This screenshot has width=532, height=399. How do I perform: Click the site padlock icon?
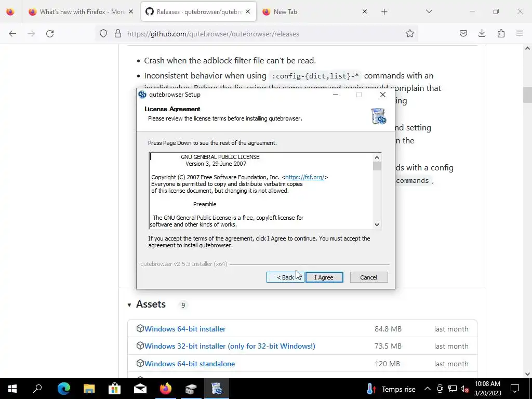coord(118,34)
